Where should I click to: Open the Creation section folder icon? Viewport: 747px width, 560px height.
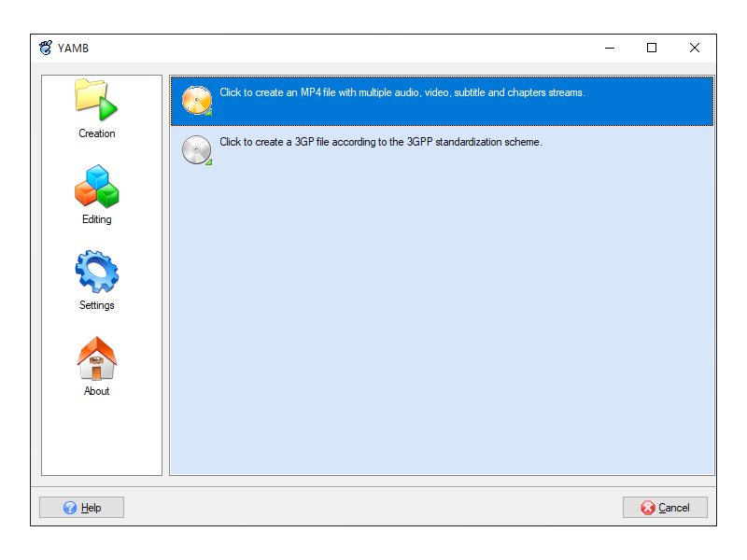(x=96, y=99)
